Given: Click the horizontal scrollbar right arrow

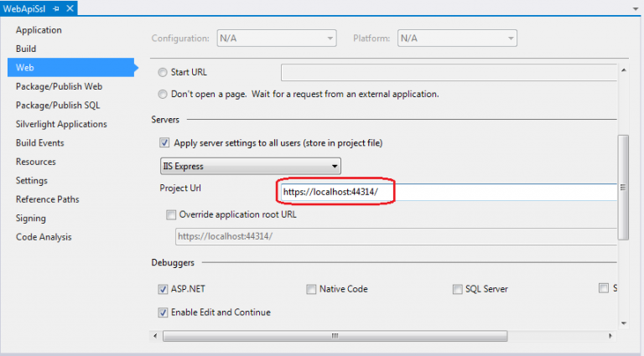Looking at the screenshot, I should (x=610, y=336).
